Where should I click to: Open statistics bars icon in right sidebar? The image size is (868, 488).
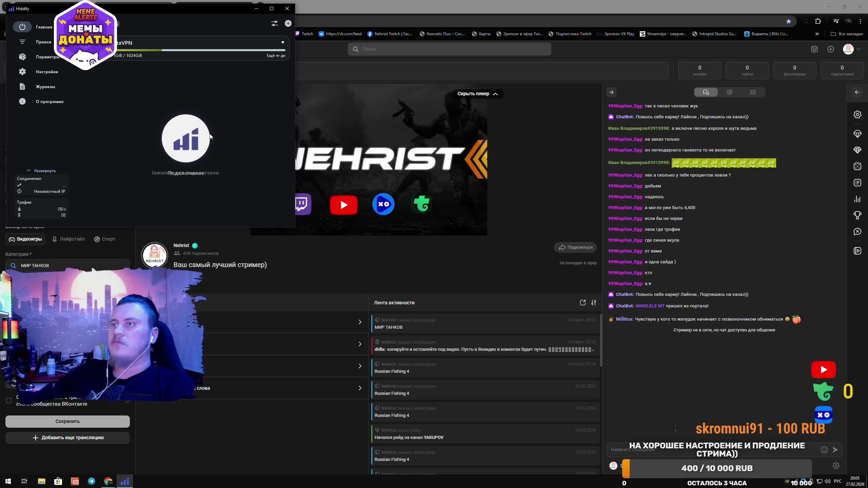[x=857, y=199]
